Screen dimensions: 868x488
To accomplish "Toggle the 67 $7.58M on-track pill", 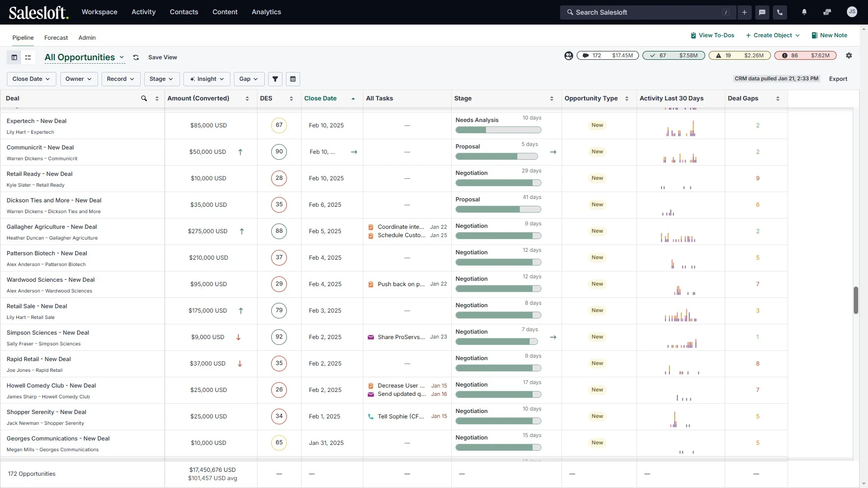I will (674, 55).
